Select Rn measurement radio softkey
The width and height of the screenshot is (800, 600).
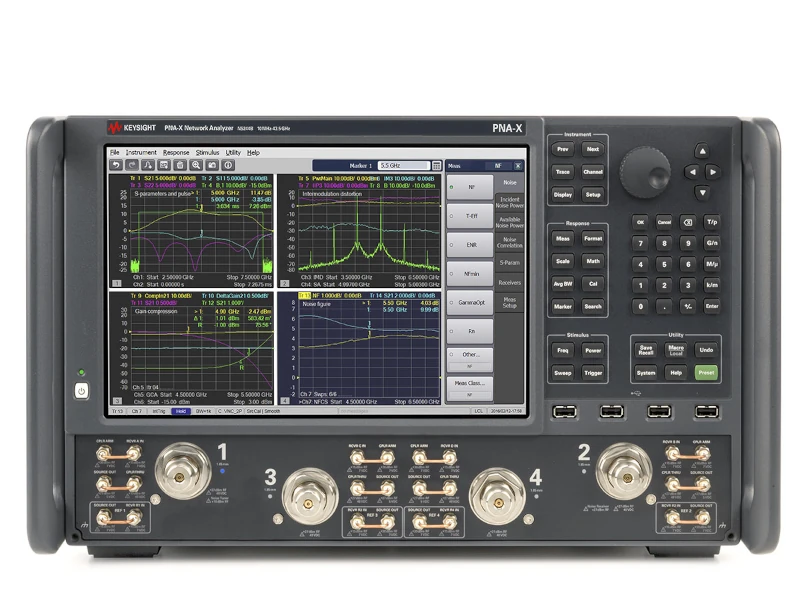[470, 332]
